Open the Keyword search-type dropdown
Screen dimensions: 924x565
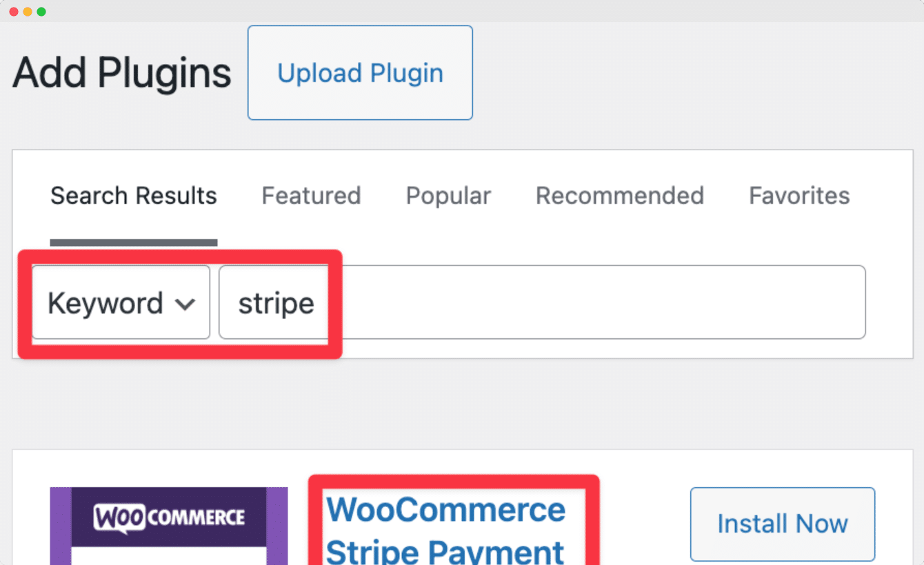pyautogui.click(x=121, y=302)
